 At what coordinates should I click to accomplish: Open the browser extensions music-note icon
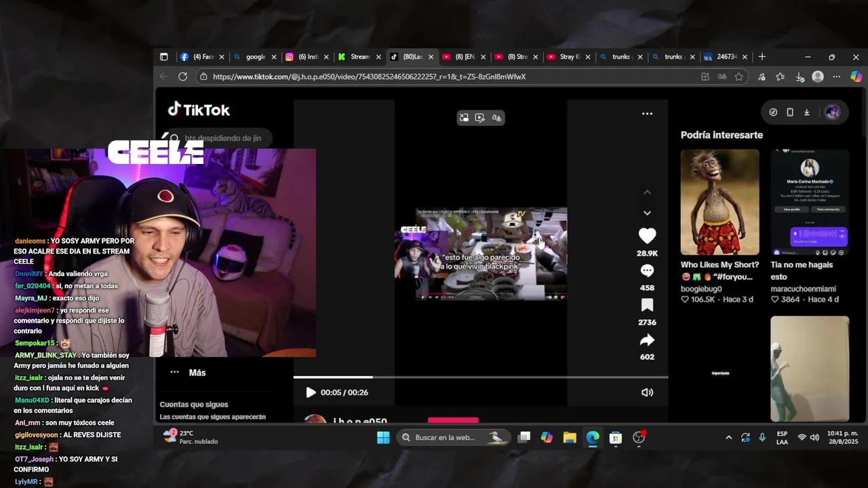pyautogui.click(x=762, y=77)
